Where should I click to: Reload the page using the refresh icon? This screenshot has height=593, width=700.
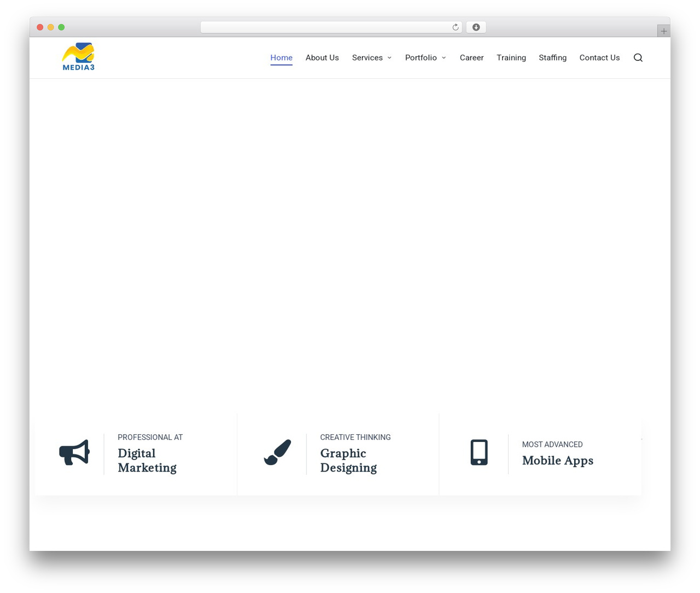(455, 27)
